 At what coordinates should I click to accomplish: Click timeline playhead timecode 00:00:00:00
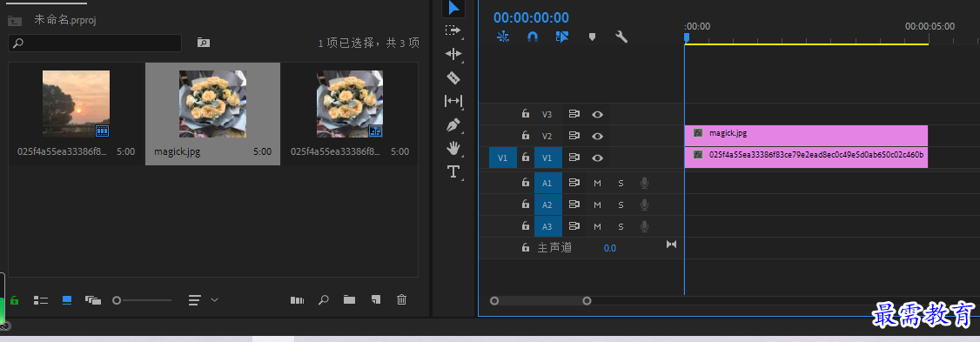coord(531,17)
